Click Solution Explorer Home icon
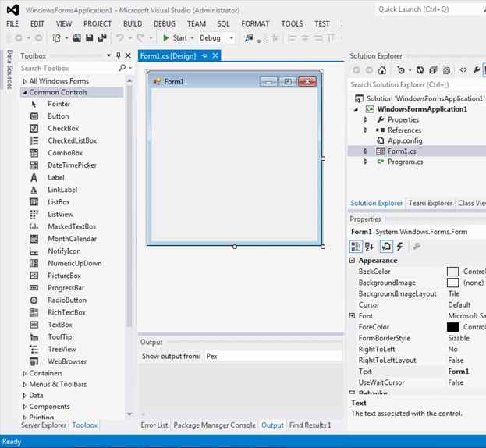This screenshot has height=448, width=486. pos(382,70)
